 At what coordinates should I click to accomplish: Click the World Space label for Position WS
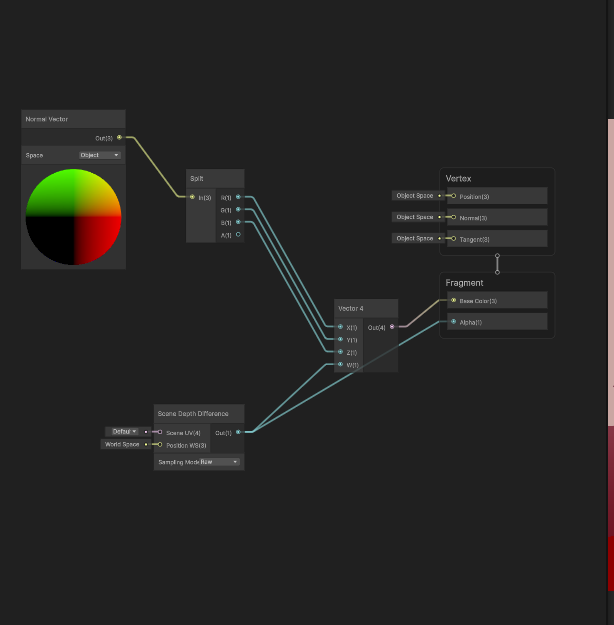point(122,444)
